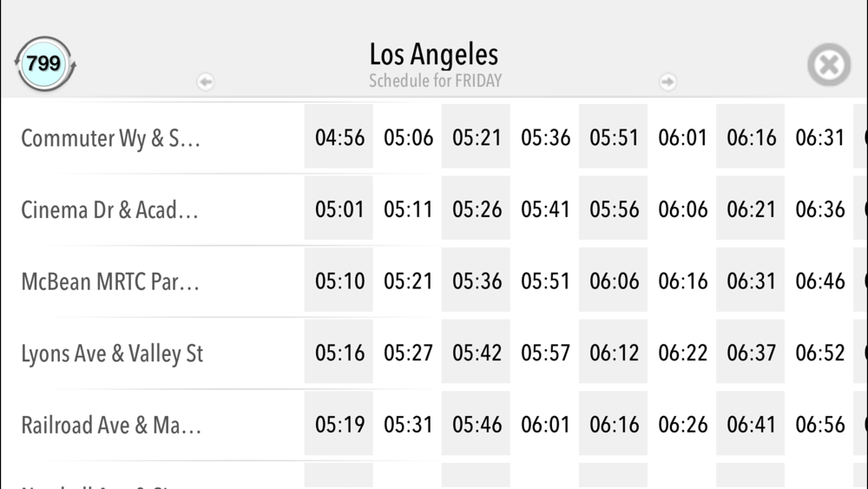Tap the 06:36 Cinema Dr time
The width and height of the screenshot is (868, 489).
[819, 210]
